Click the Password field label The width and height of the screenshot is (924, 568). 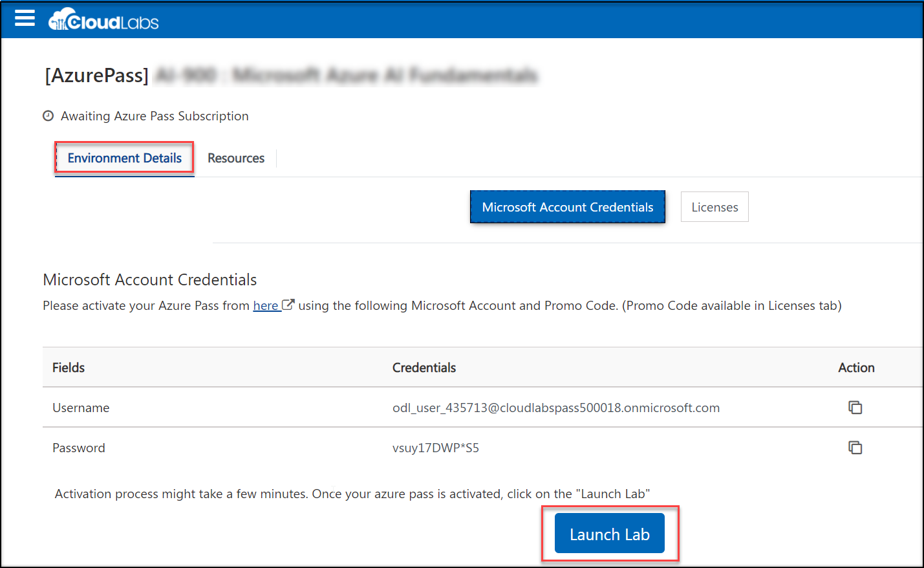point(79,448)
